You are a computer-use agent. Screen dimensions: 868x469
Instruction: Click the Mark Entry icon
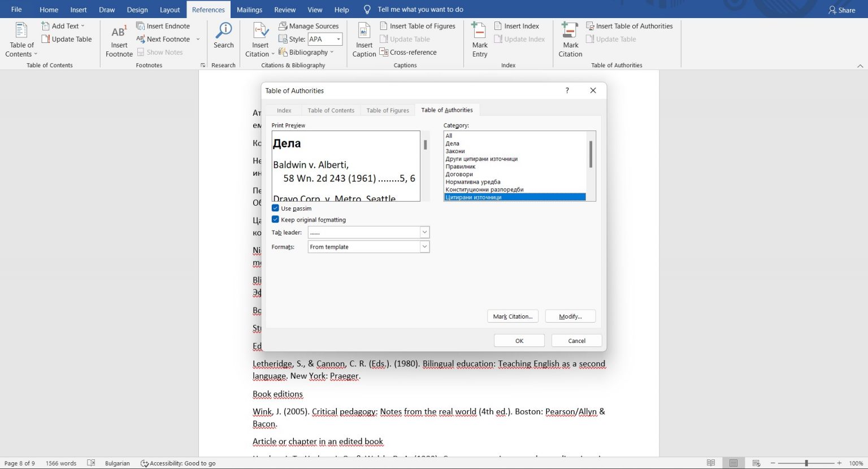point(479,30)
